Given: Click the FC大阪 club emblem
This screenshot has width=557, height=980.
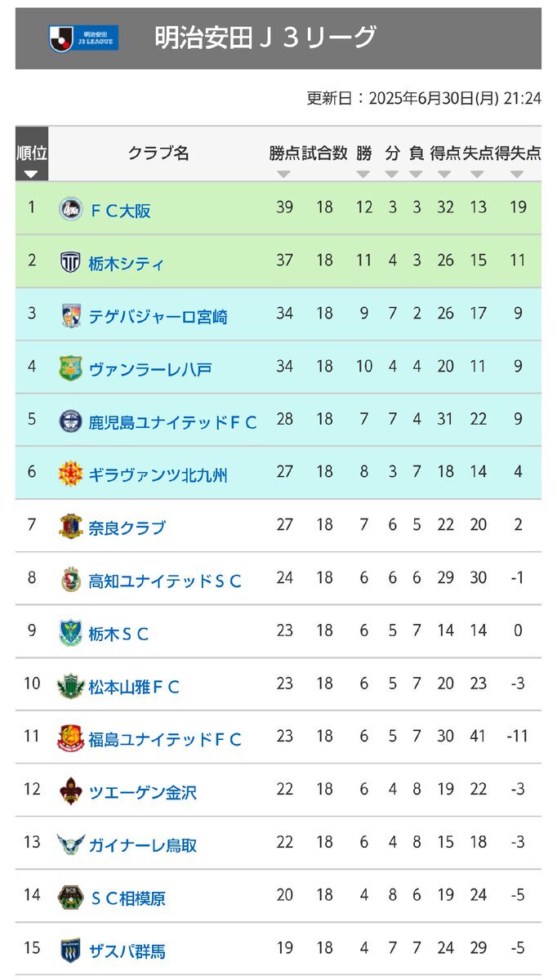Looking at the screenshot, I should (x=71, y=209).
